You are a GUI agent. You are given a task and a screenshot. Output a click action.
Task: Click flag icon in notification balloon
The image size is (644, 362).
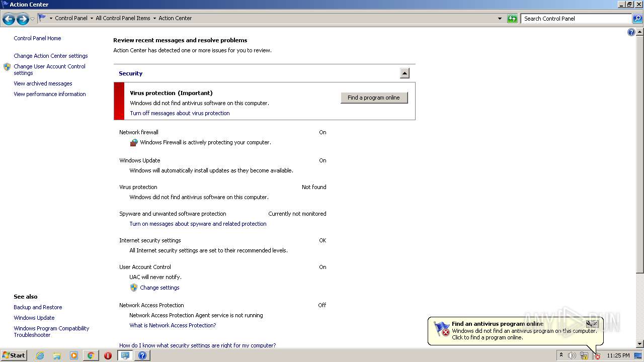442,329
